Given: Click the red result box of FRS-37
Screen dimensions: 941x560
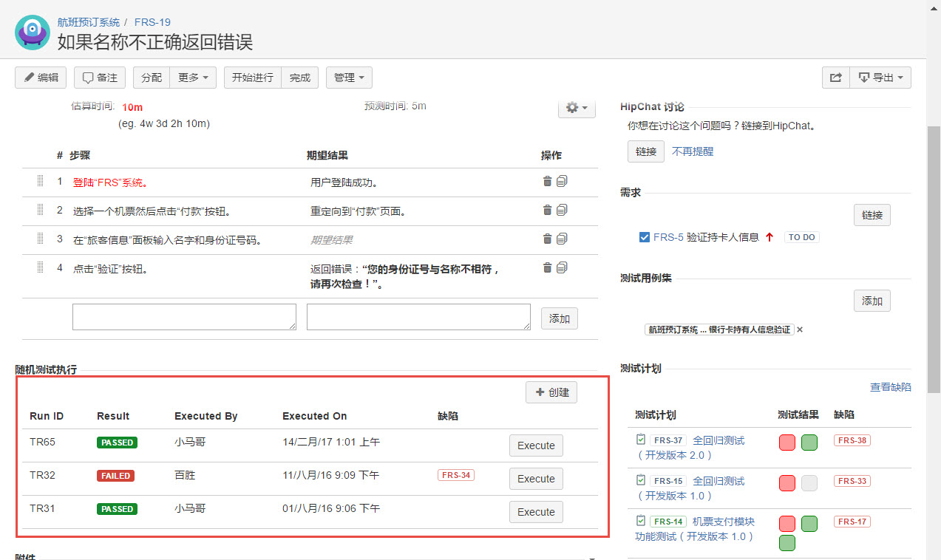Looking at the screenshot, I should (x=787, y=443).
